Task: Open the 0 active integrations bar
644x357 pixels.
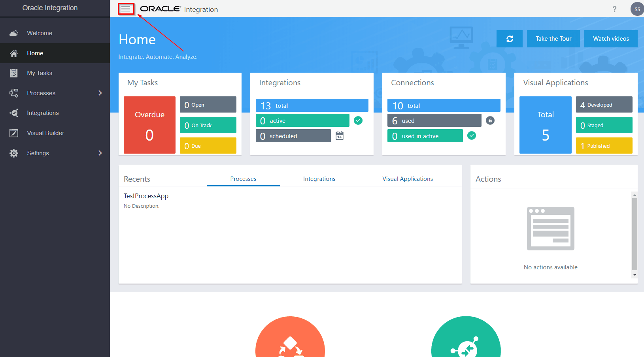Action: [x=302, y=120]
